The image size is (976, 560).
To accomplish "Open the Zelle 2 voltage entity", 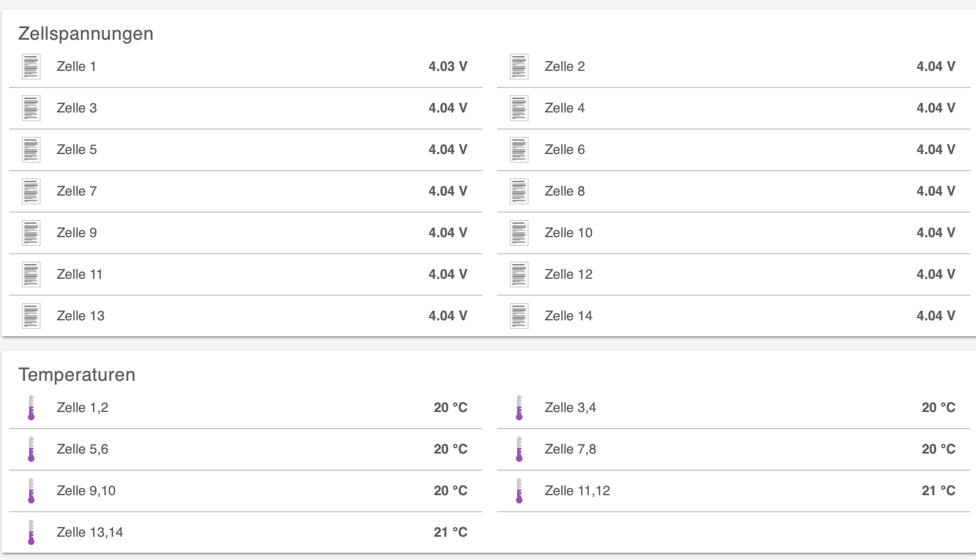I will coord(564,67).
